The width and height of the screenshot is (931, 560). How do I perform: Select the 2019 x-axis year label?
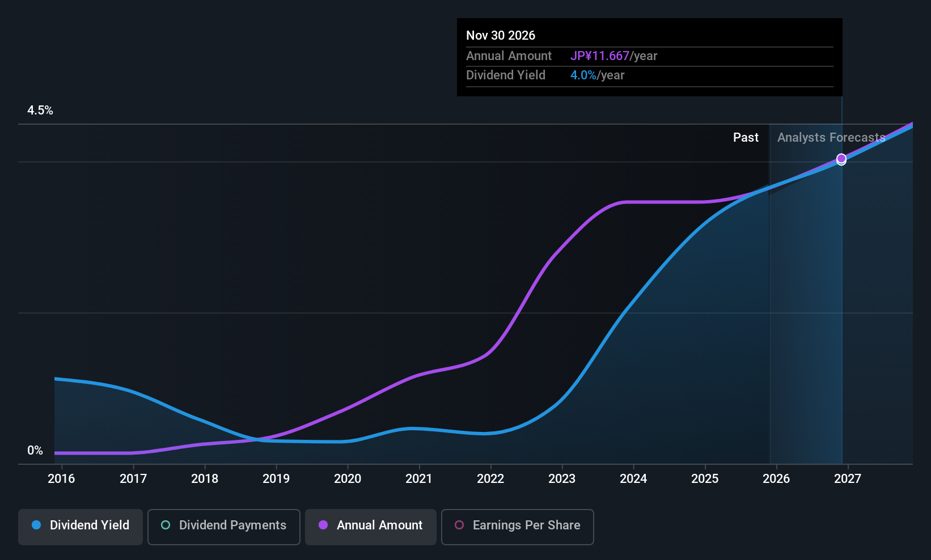tap(276, 479)
